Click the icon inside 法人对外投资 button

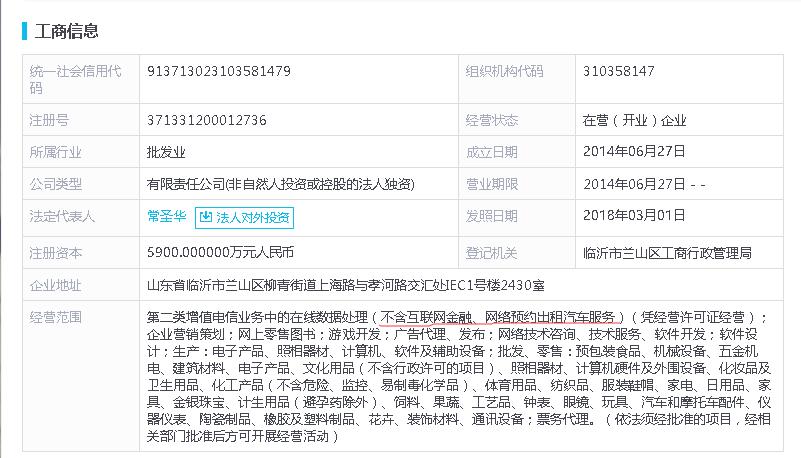206,217
